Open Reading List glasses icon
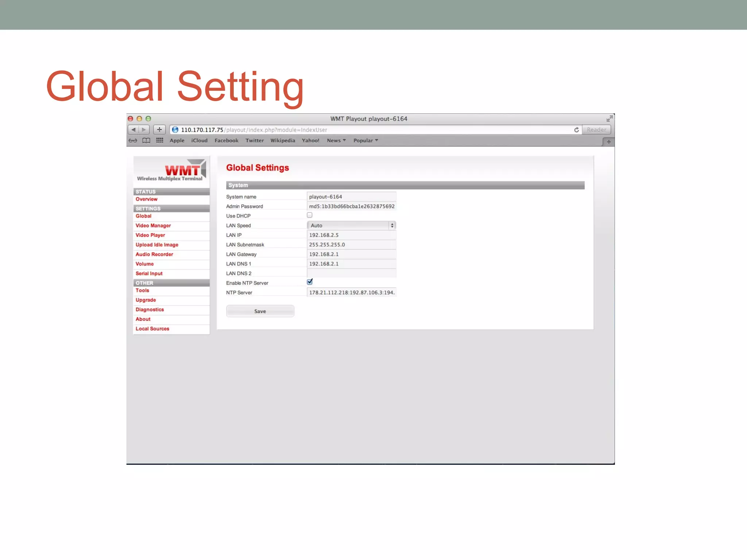This screenshot has height=560, width=747. coord(133,141)
